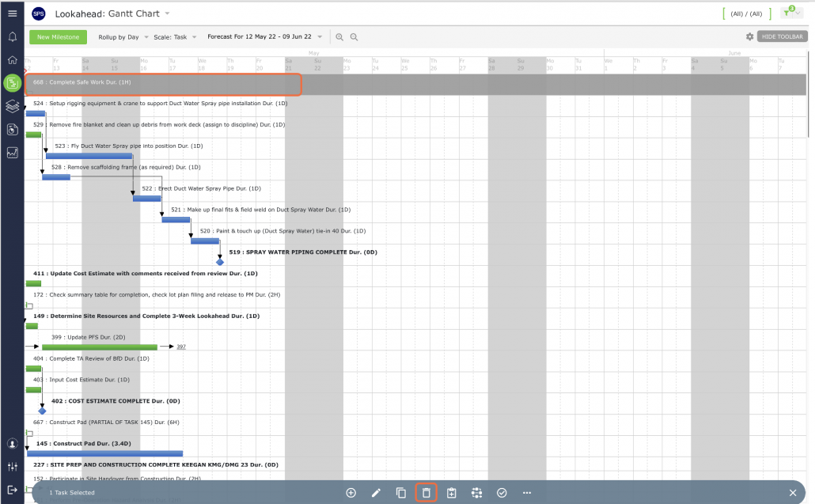Open toolbar settings gear
This screenshot has height=504, width=815.
tap(749, 37)
